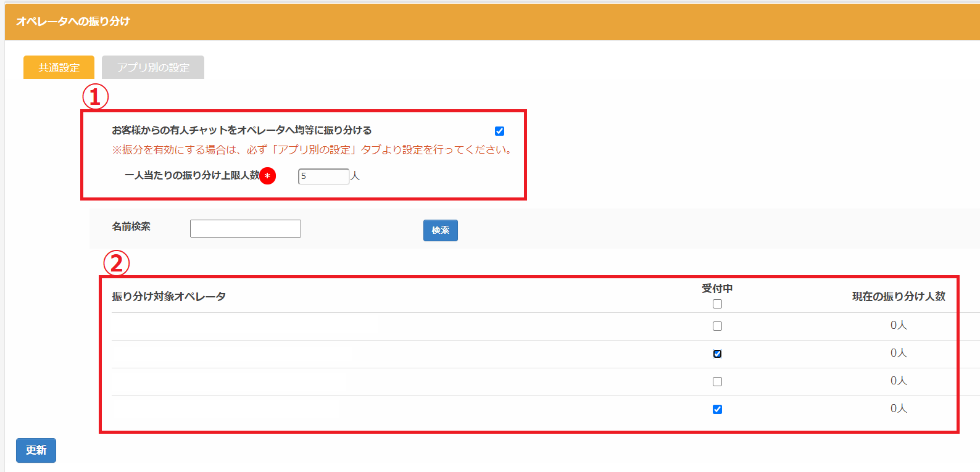Switch to the 共通設定 tab
This screenshot has width=980, height=472.
point(59,67)
